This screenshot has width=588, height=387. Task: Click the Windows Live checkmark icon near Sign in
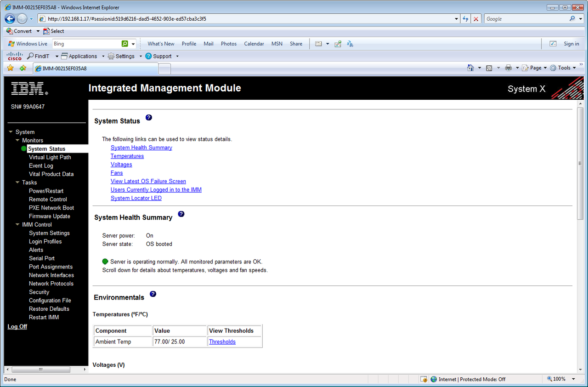pos(553,44)
